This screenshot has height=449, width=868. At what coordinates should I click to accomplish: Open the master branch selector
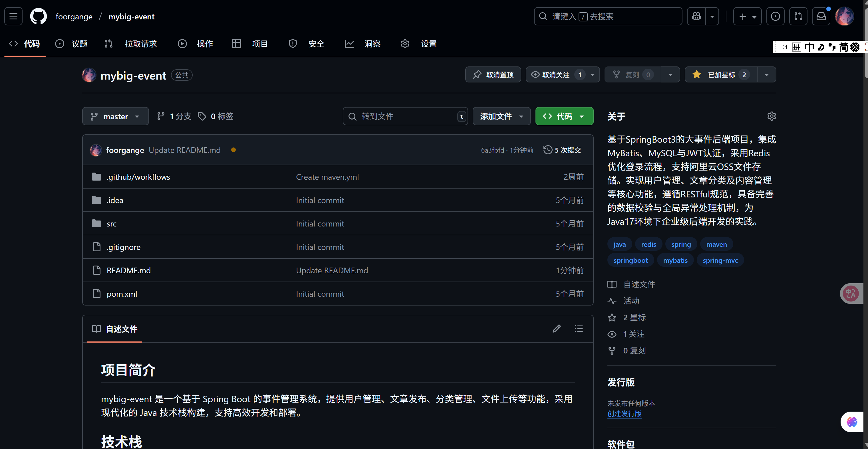pos(115,116)
